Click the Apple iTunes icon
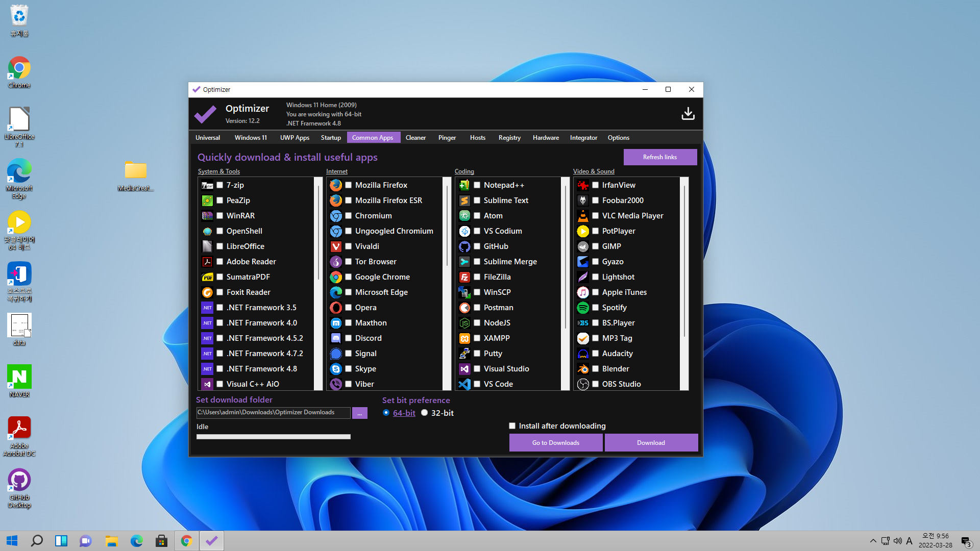Image resolution: width=980 pixels, height=551 pixels. [583, 292]
